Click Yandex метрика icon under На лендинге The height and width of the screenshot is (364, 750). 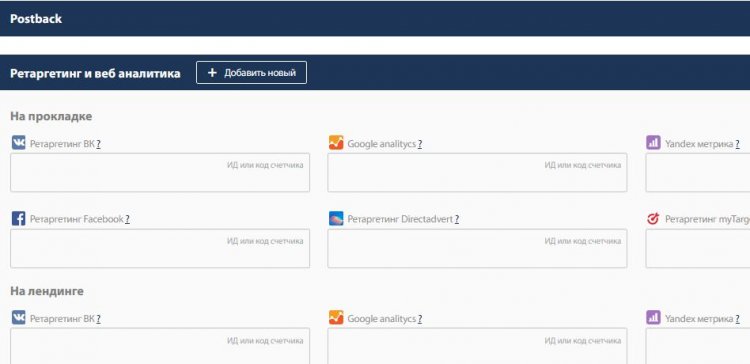point(653,318)
